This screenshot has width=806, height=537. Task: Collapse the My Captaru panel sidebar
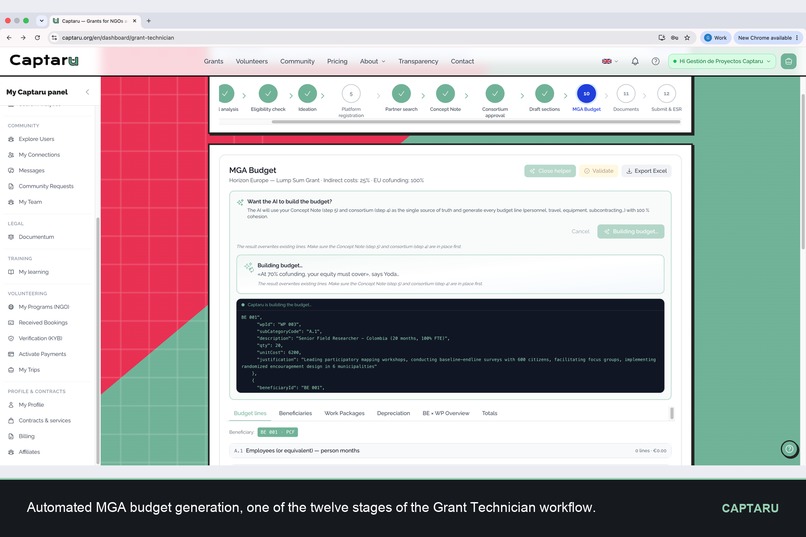click(87, 92)
